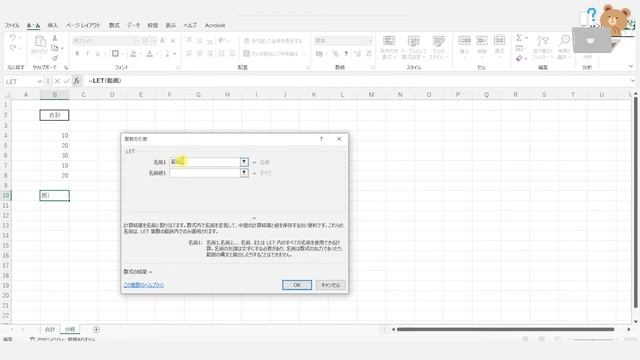The image size is (640, 360).
Task: Open the Font group dialog launcher
Action: [x=178, y=67]
